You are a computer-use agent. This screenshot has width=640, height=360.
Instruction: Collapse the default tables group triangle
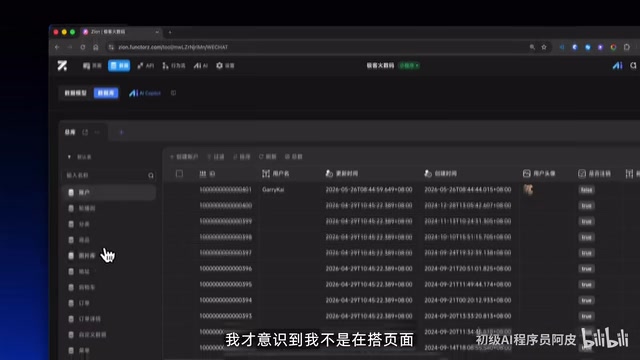coord(69,157)
